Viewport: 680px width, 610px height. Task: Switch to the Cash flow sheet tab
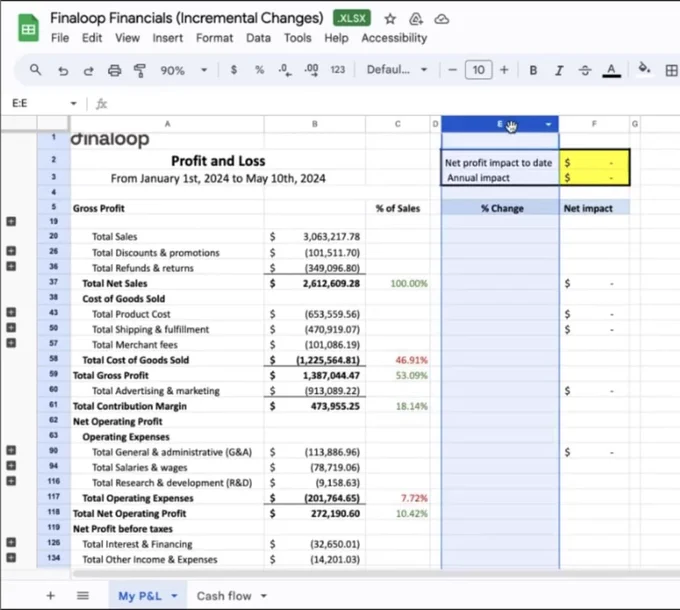[224, 596]
